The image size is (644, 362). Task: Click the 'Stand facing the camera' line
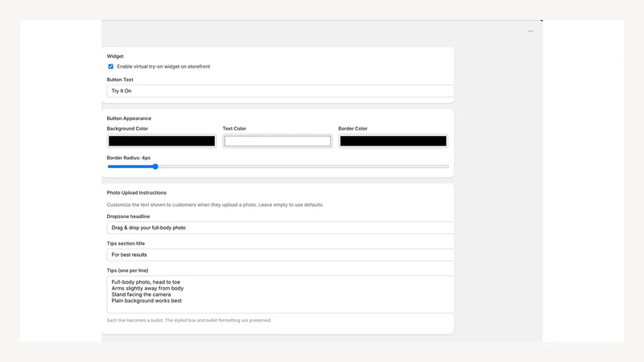point(141,294)
